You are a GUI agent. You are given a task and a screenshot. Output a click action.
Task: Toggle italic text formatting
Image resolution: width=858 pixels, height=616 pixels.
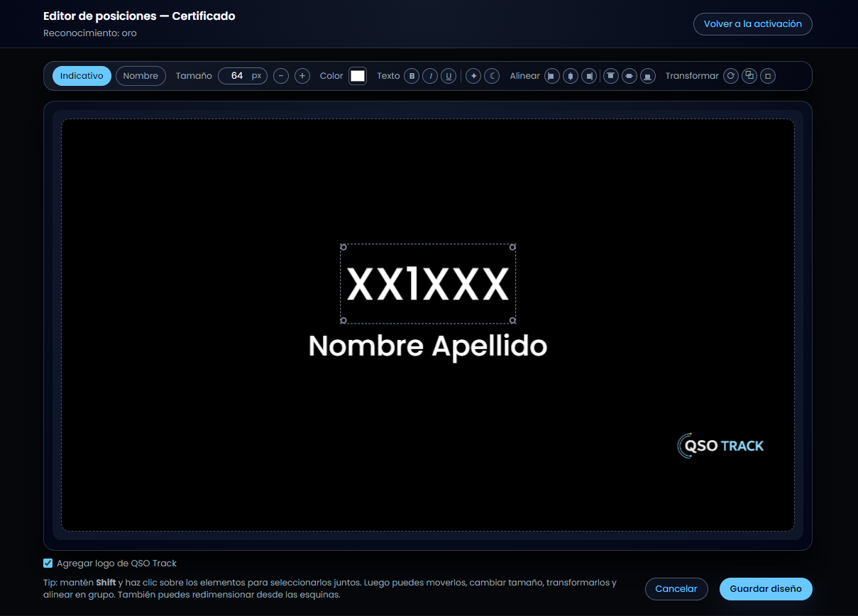(430, 76)
